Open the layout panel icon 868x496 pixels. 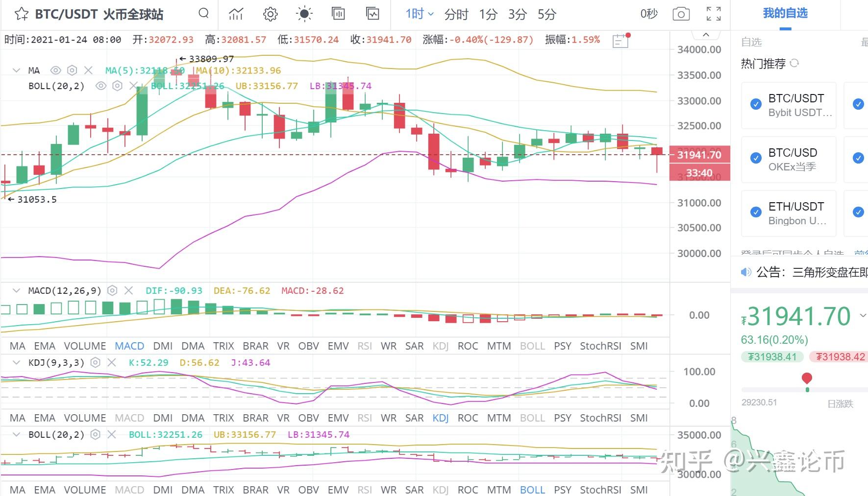(x=338, y=14)
